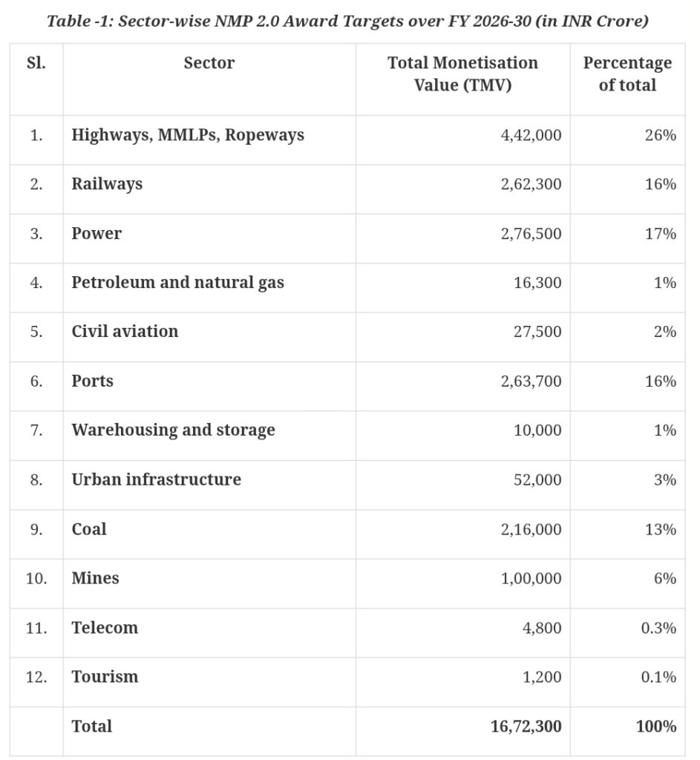Screen dimensions: 700x760
Task: Click the 'Civil aviation' row label
Action: point(125,332)
